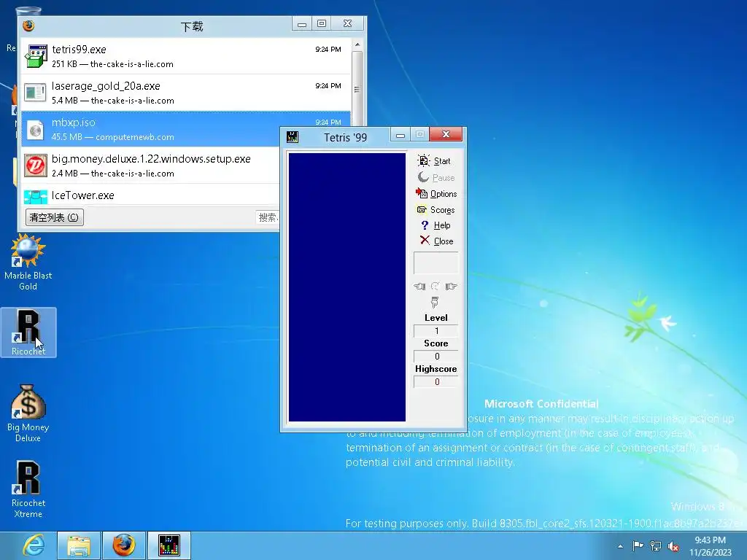Minimize the Tetris '99 window
This screenshot has height=560, width=747.
(400, 135)
